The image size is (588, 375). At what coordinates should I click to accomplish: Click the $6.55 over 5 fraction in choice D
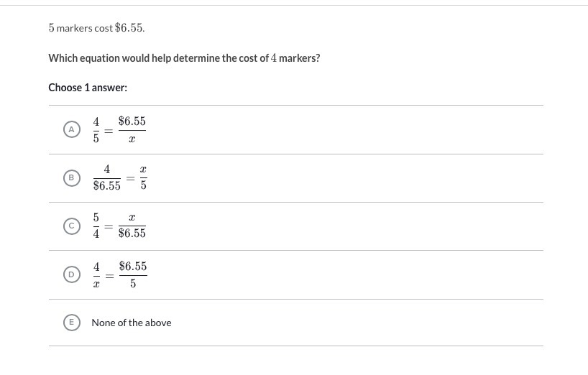click(x=133, y=274)
